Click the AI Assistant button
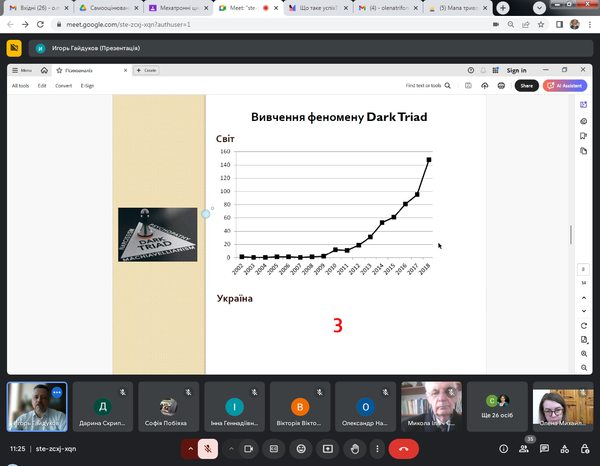The height and width of the screenshot is (466, 600). 564,86
